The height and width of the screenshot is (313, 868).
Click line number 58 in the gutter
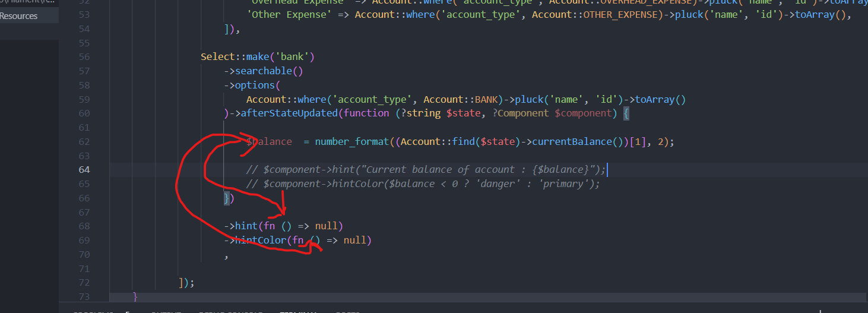point(84,85)
